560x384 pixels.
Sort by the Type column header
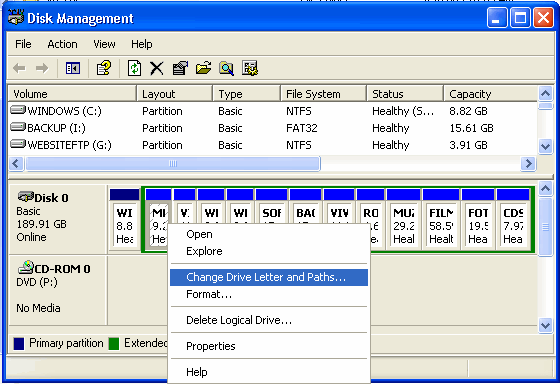(246, 94)
